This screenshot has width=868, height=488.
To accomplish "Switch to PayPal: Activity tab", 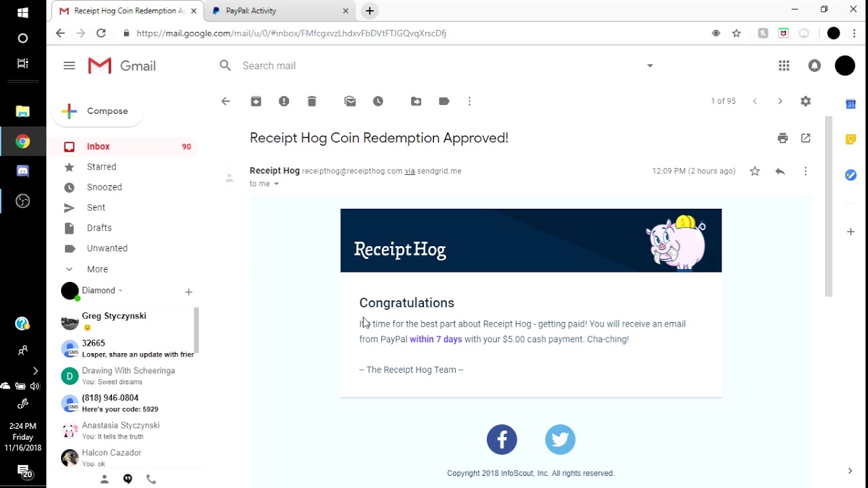I will tap(279, 11).
